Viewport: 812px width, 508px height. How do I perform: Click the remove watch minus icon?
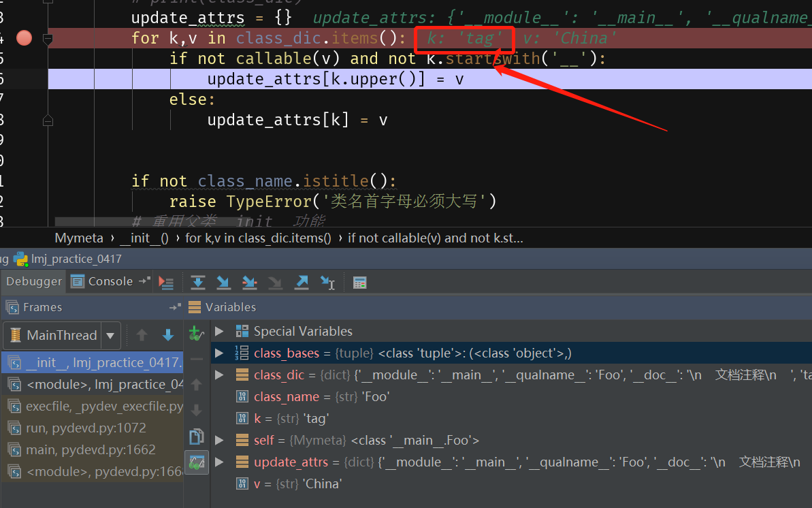197,359
